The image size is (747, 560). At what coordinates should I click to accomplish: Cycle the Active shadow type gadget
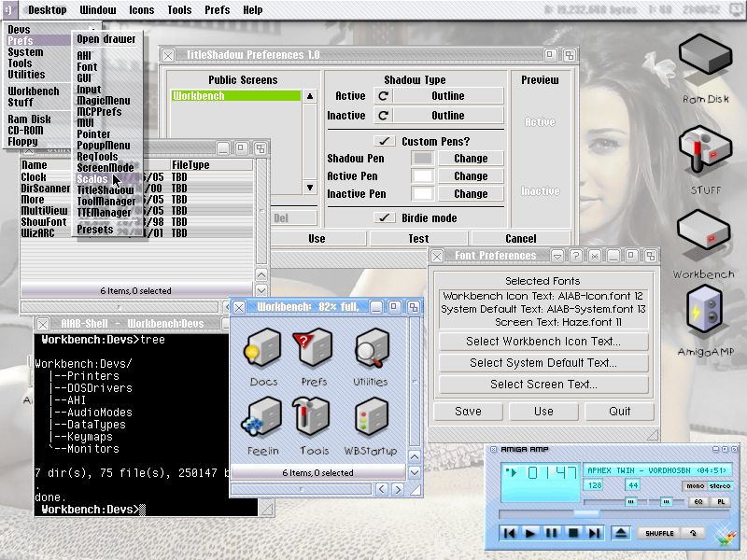(438, 96)
